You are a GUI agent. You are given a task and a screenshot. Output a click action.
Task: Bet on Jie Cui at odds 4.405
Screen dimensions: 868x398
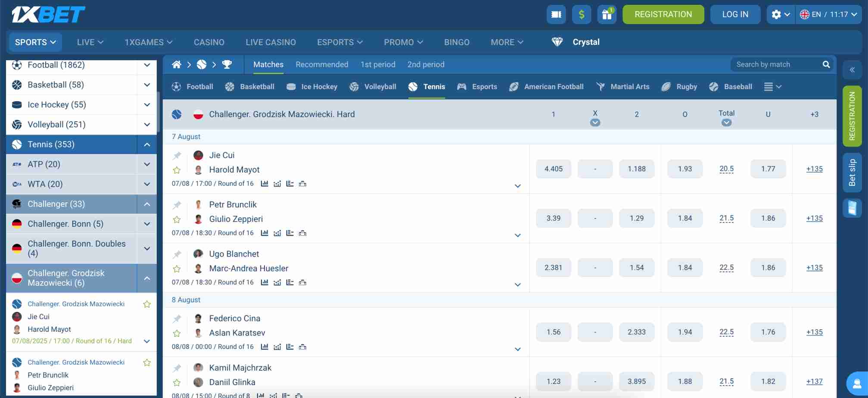coord(553,169)
